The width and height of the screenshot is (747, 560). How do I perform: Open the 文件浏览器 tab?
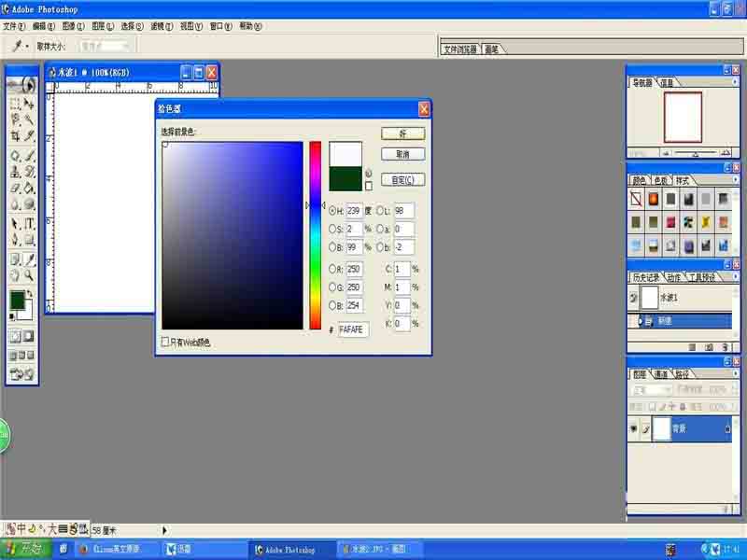click(x=460, y=49)
